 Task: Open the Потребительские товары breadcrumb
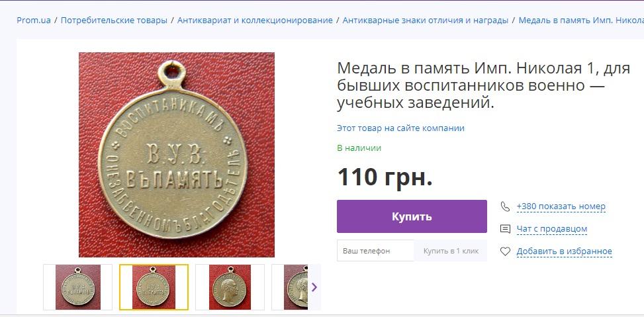pos(114,20)
